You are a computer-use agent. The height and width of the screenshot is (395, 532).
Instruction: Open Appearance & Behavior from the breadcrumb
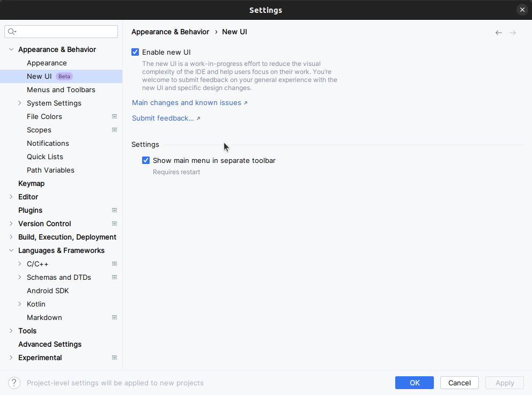pos(170,32)
